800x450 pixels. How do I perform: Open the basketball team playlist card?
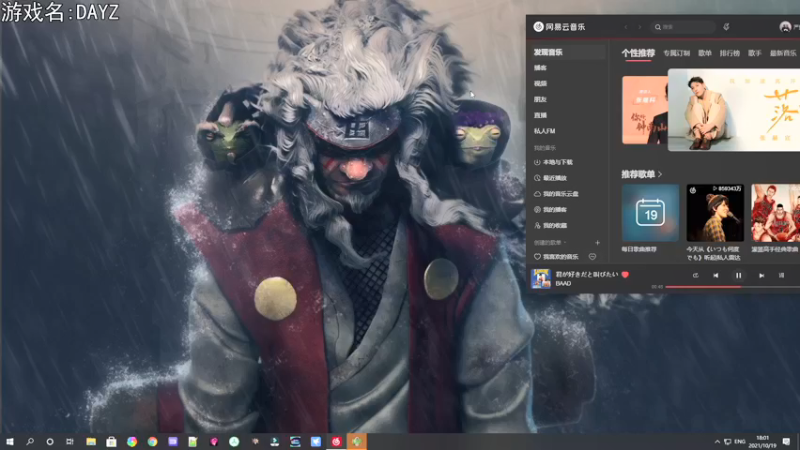776,213
